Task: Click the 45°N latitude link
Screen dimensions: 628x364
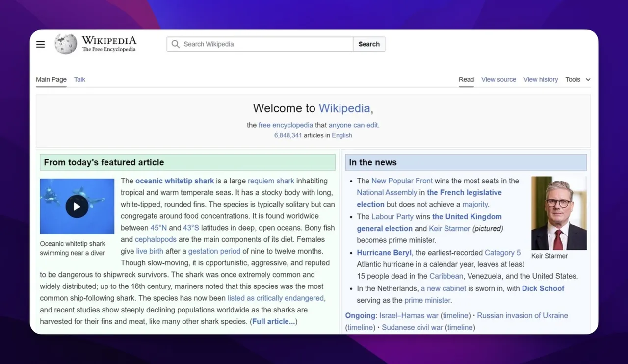Action: point(158,228)
